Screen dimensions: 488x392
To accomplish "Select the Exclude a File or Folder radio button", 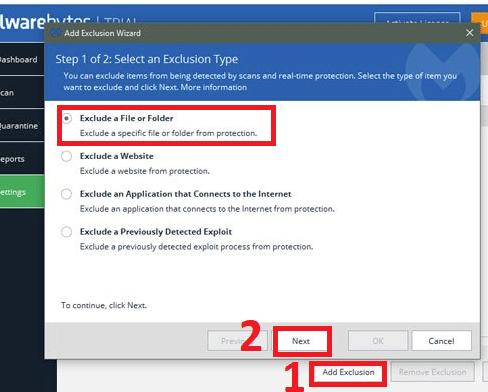I will (67, 118).
